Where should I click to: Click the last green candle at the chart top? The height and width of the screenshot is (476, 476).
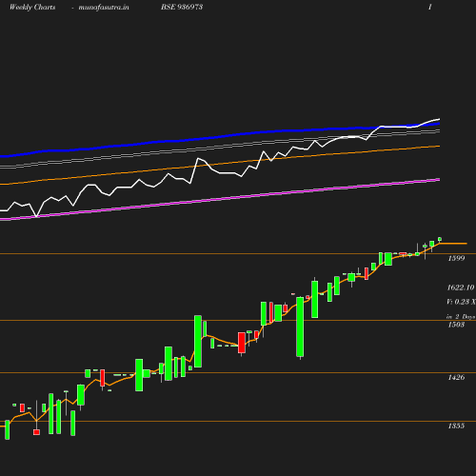440,239
